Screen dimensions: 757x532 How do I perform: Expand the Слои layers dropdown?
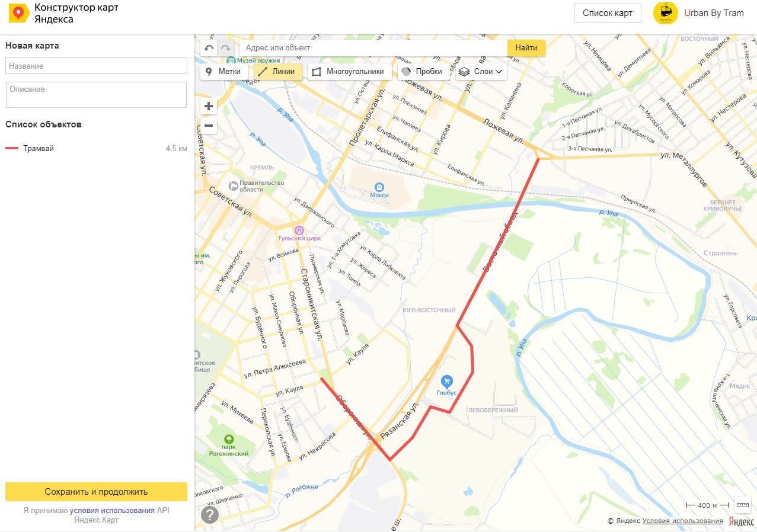coord(481,72)
